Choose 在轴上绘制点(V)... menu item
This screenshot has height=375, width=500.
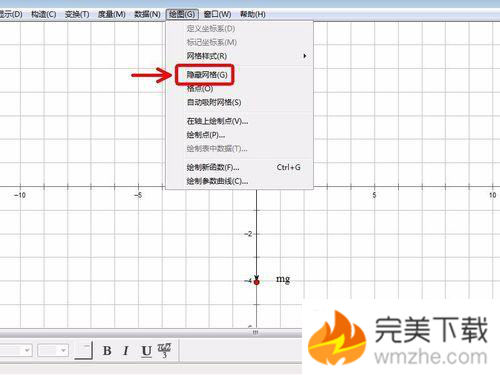[217, 121]
